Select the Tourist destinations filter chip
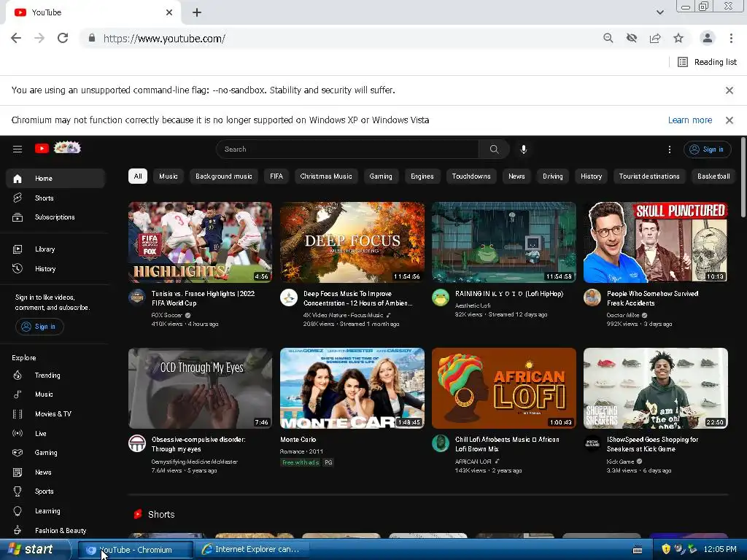This screenshot has height=560, width=747. click(649, 176)
